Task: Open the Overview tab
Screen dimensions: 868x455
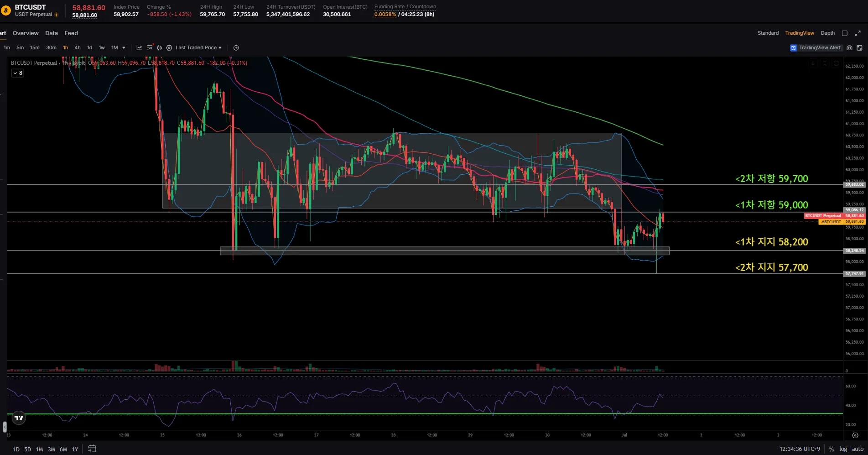Action: tap(26, 33)
